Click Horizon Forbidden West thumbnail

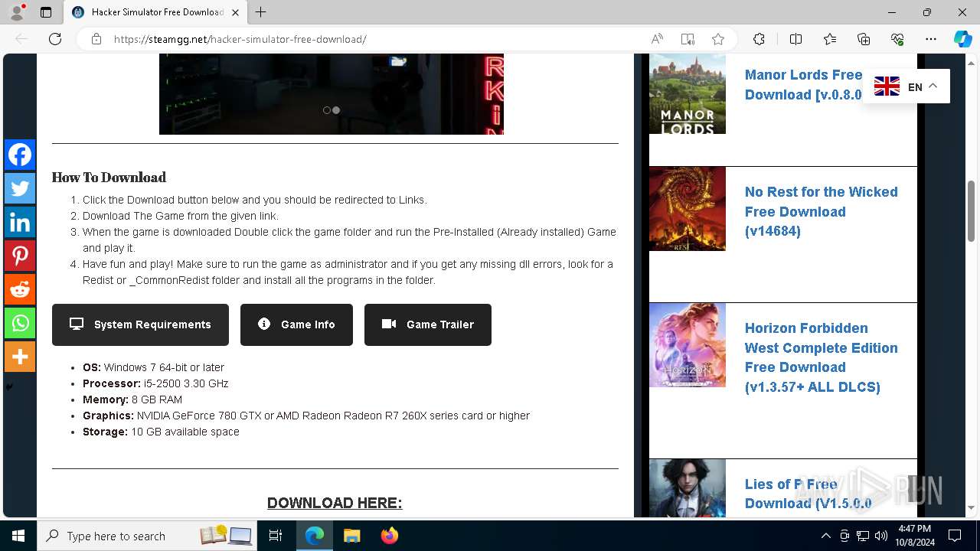point(688,345)
